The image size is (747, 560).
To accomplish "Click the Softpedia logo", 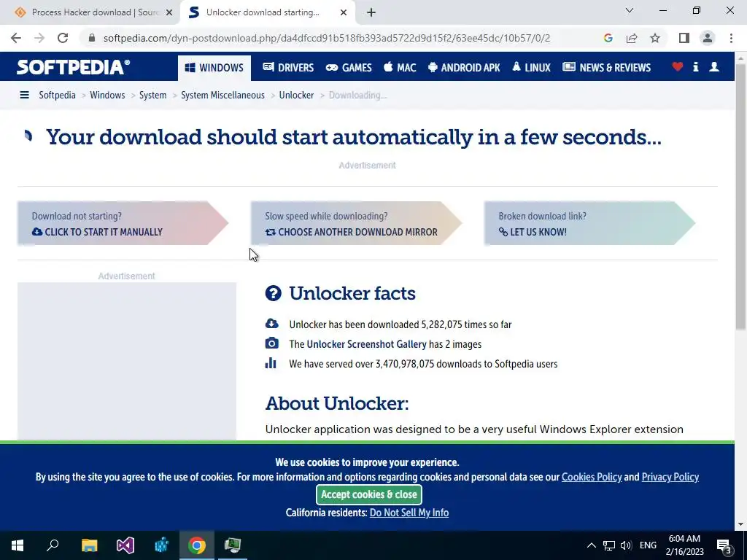I will point(73,67).
